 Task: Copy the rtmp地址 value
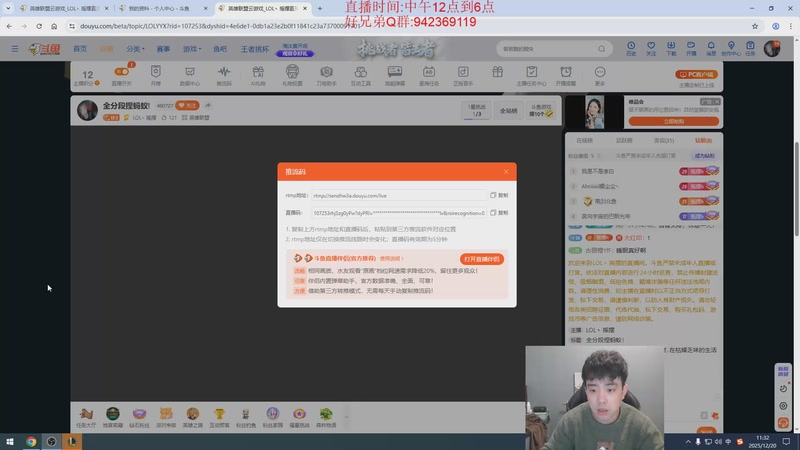point(499,195)
